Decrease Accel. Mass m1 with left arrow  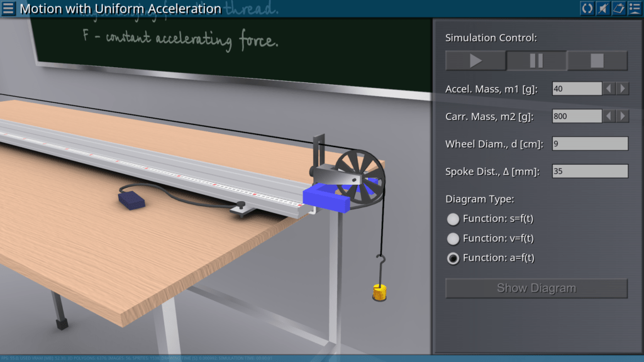[609, 89]
